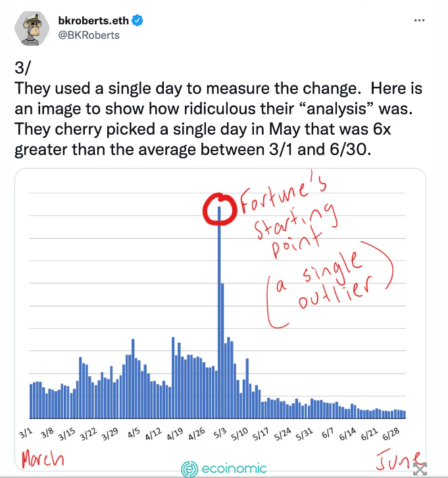Screen dimensions: 448x478
Task: Open the @BKRoberts handle link
Action: click(x=89, y=36)
